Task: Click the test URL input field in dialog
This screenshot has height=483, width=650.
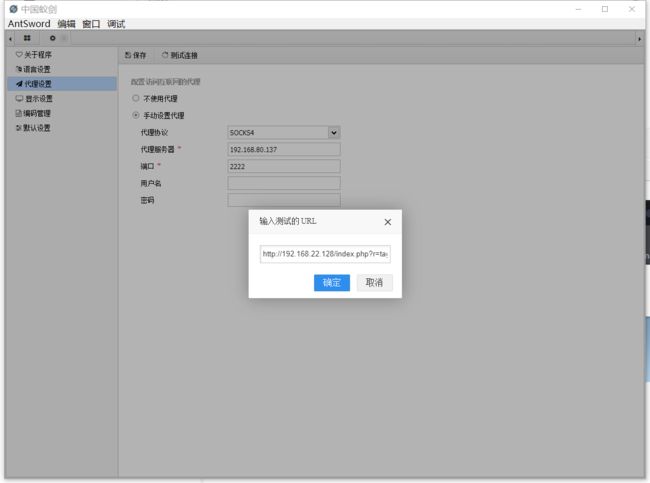Action: point(325,254)
